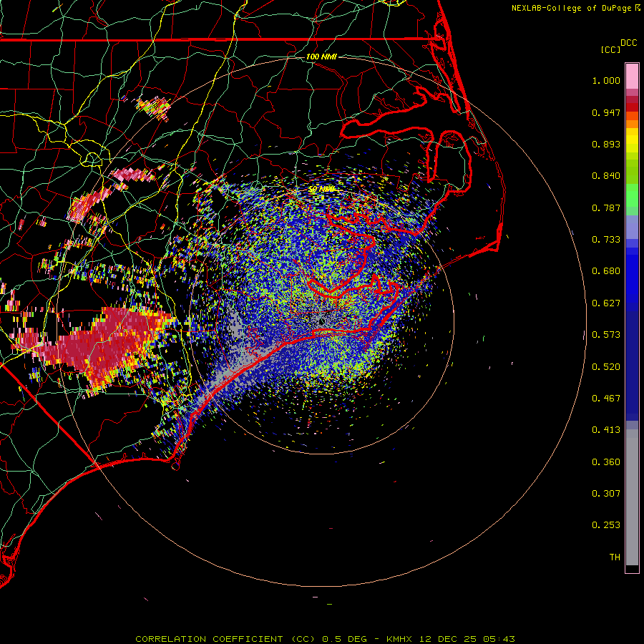Select the 0.413 legend value
644x644 pixels.
tap(606, 430)
